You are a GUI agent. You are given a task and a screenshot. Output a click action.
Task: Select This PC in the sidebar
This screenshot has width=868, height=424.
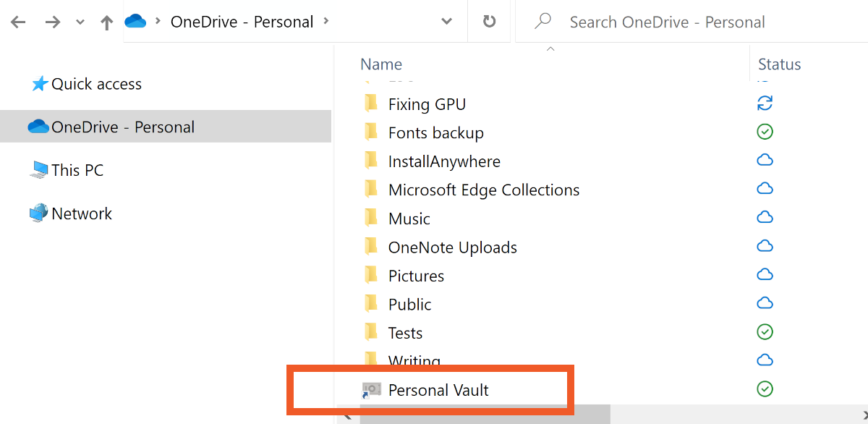(77, 170)
